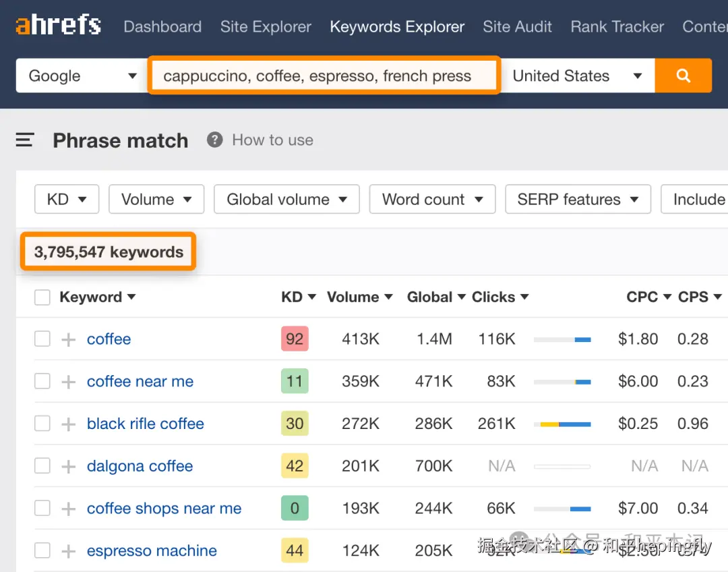Open Keywords Explorer in top navigation
The height and width of the screenshot is (572, 728).
397,26
